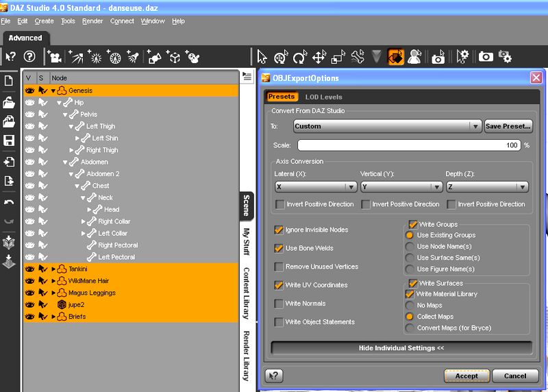Enable Remove Unused Vertices checkbox

click(x=279, y=267)
